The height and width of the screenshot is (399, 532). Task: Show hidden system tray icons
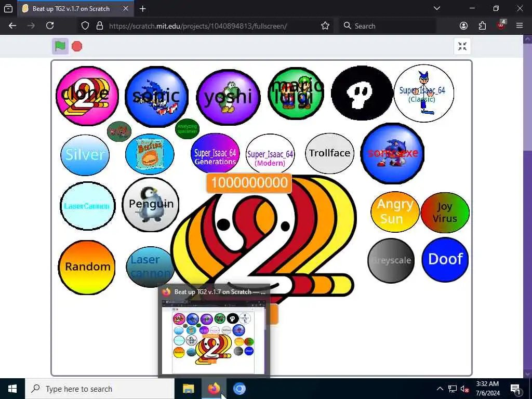point(440,389)
